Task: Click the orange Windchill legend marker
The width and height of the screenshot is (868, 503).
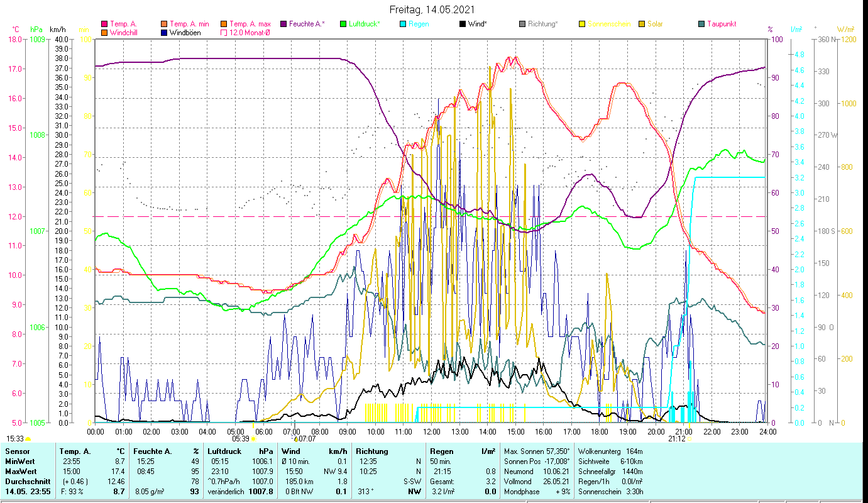Action: point(104,33)
